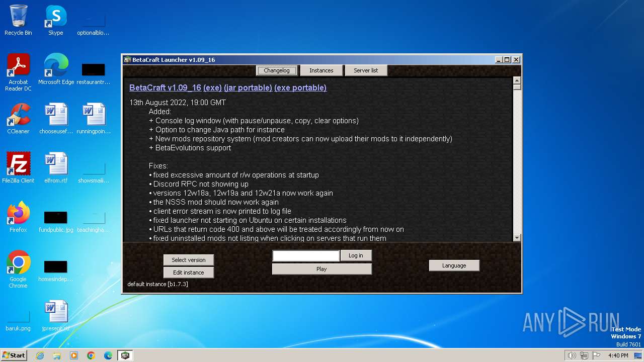Image resolution: width=644 pixels, height=362 pixels.
Task: Open the Recycle Bin desktop icon
Action: point(18,20)
